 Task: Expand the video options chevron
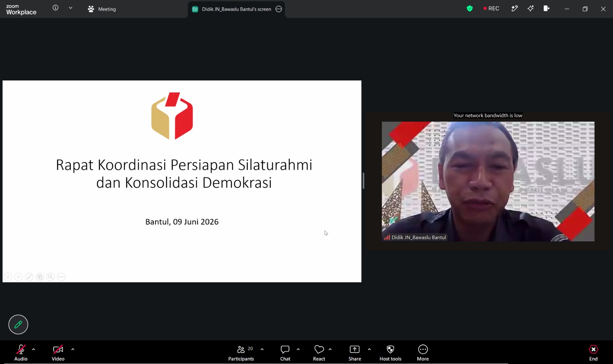point(73,349)
